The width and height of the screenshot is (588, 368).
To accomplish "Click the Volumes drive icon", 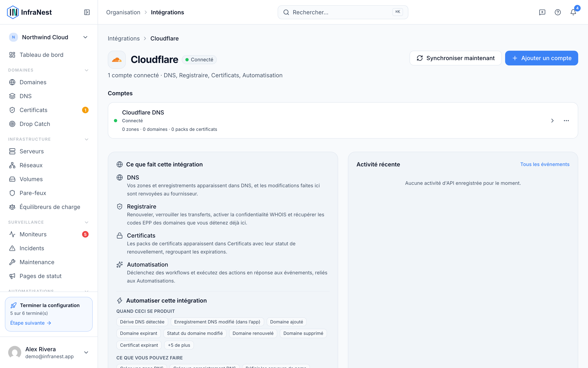I will [12, 179].
